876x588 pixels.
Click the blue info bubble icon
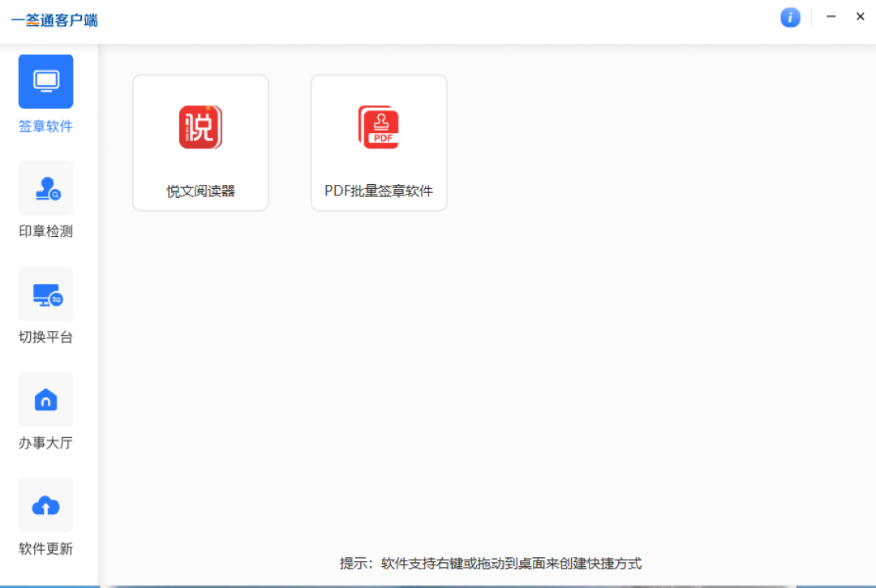pos(790,17)
